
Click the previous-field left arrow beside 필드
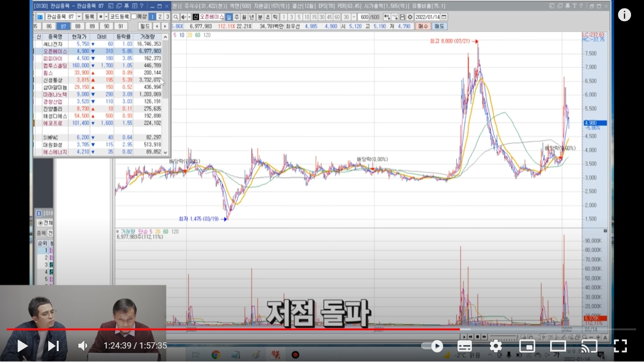coord(157,26)
